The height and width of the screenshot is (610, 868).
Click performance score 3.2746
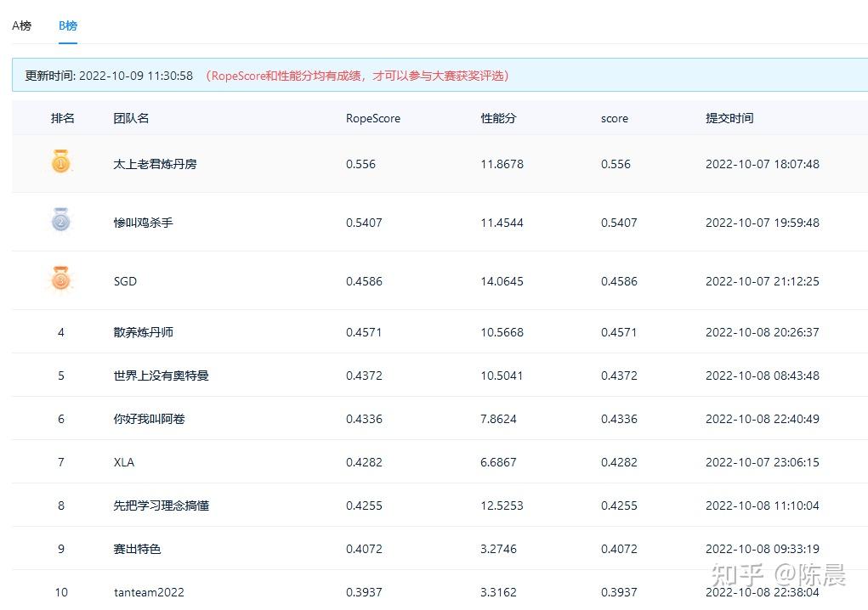click(498, 549)
